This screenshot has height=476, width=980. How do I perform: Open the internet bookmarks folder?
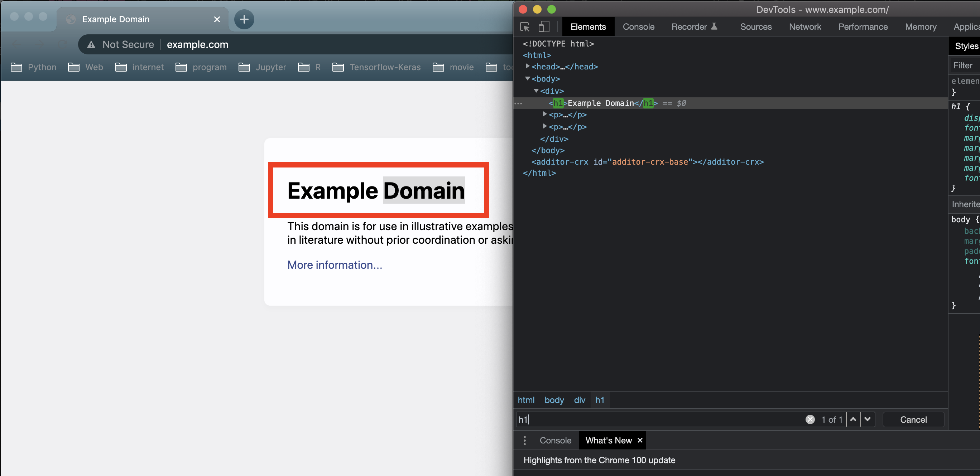(140, 67)
